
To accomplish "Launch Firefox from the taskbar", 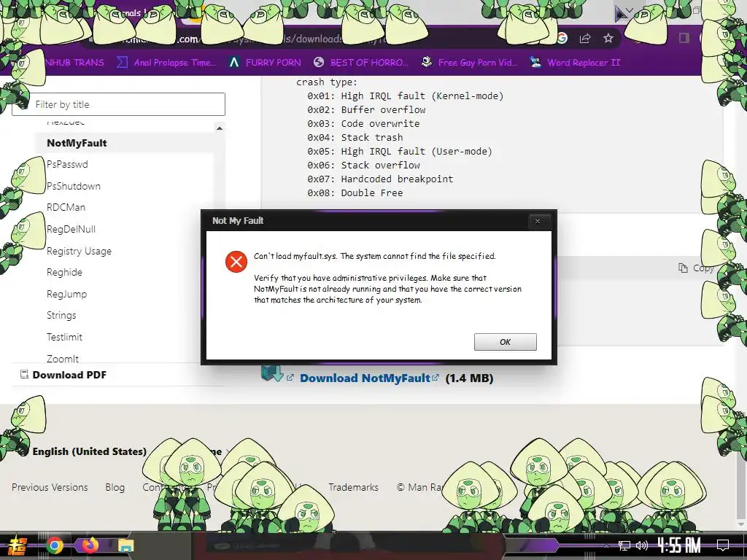I will pyautogui.click(x=90, y=545).
